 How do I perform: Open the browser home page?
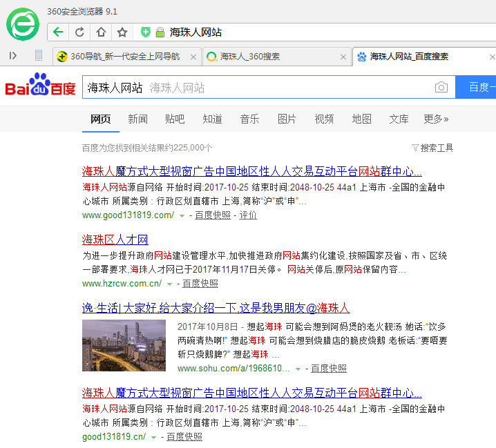(x=101, y=32)
